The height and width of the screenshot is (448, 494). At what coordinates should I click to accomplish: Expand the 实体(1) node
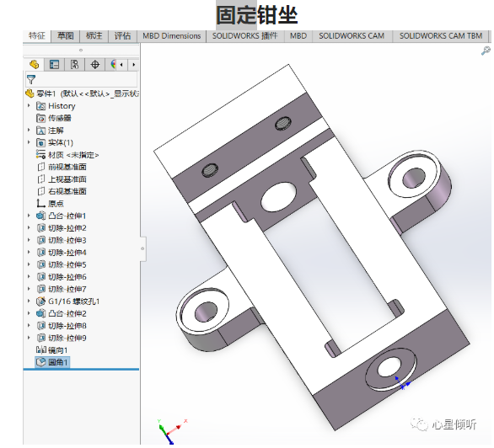pyautogui.click(x=29, y=142)
